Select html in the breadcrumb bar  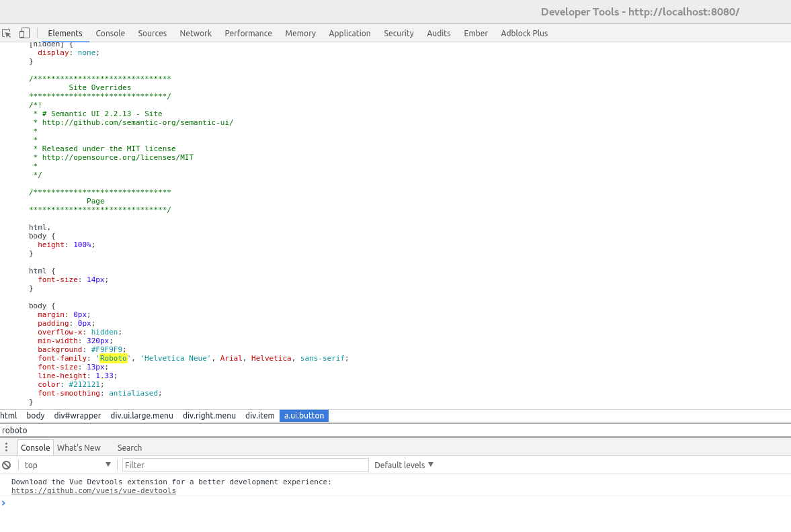click(x=9, y=416)
